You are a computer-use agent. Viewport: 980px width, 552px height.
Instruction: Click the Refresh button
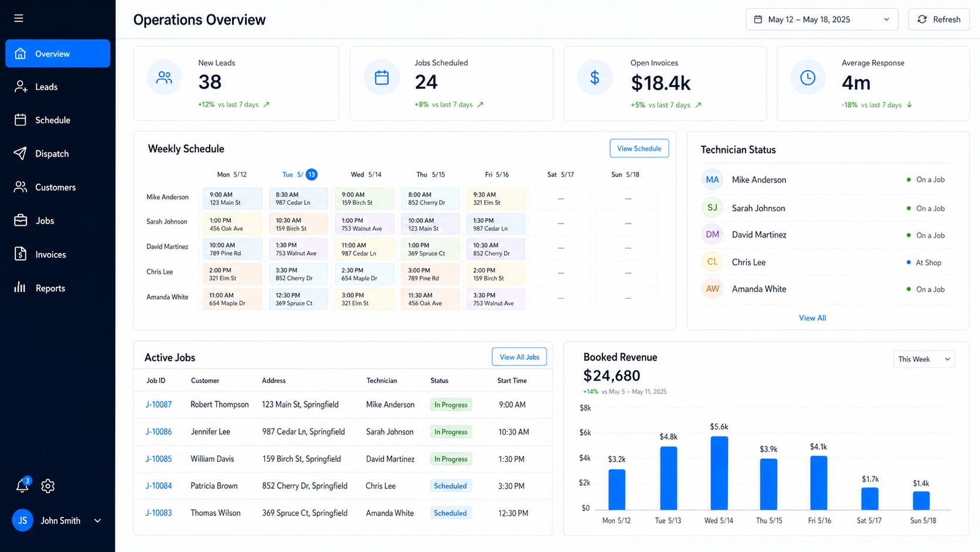939,19
